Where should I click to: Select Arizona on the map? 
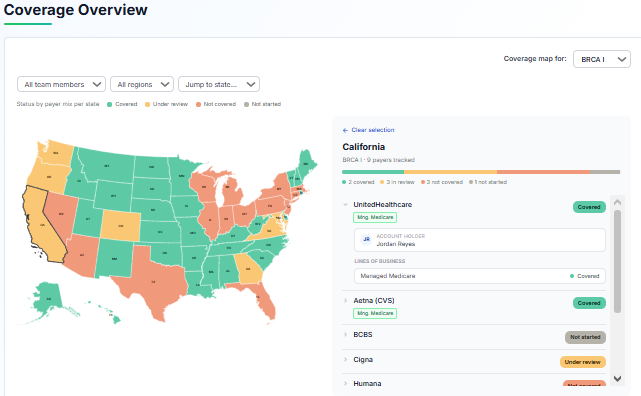[83, 255]
